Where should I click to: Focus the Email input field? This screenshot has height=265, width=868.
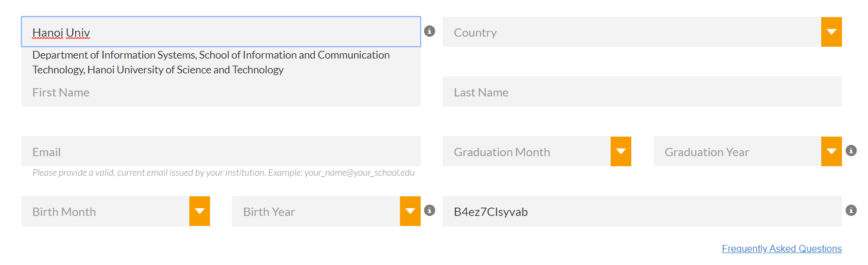tap(220, 151)
